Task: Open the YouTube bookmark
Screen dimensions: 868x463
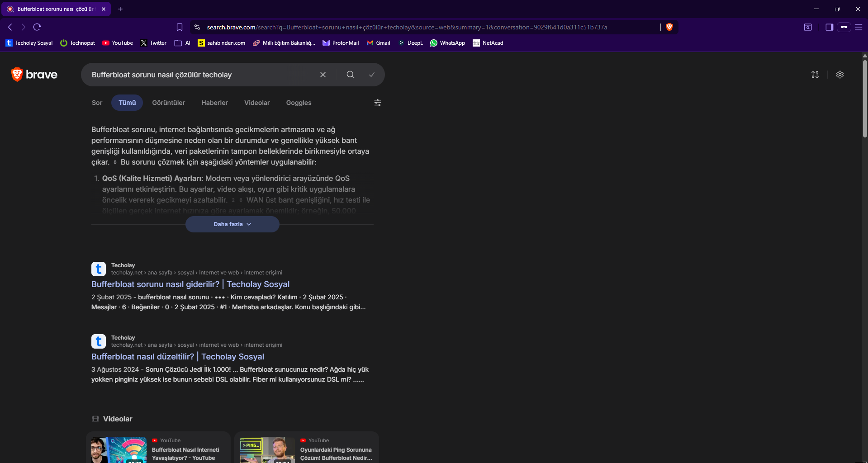Action: 118,43
